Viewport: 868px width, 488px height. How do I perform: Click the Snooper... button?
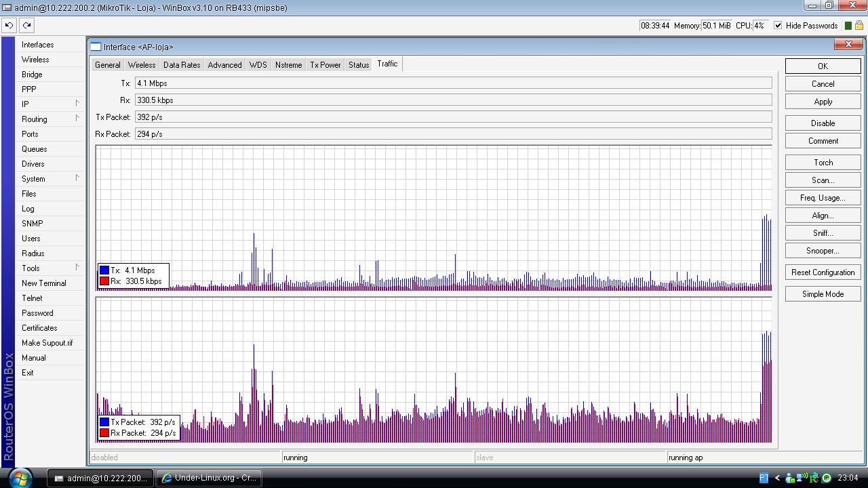point(823,251)
